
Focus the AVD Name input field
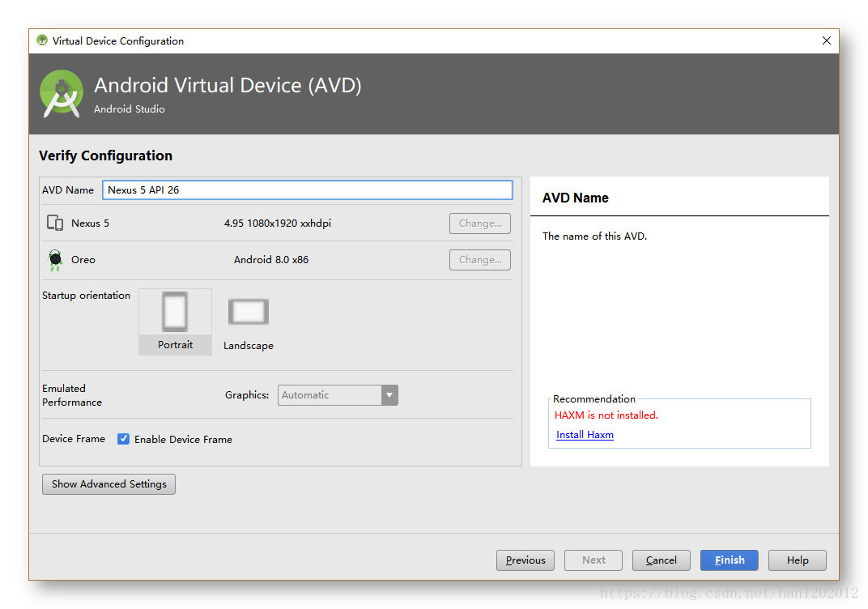(x=307, y=190)
